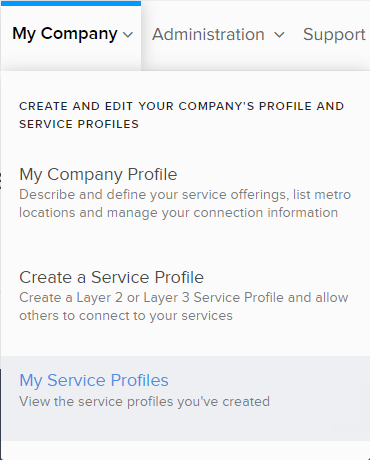
Task: Click 'locations and manage your connection information' line
Action: (178, 213)
